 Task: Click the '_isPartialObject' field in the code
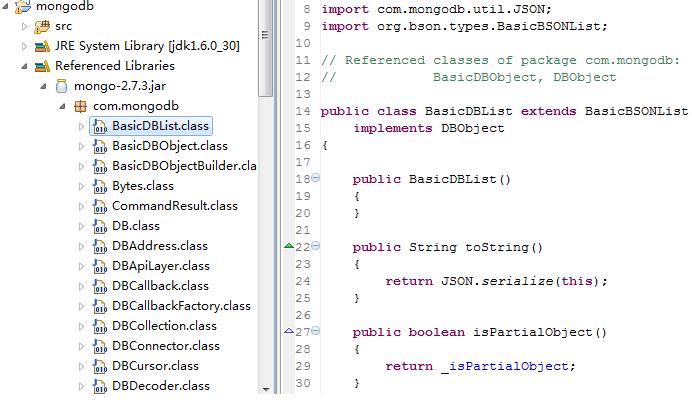tap(505, 366)
